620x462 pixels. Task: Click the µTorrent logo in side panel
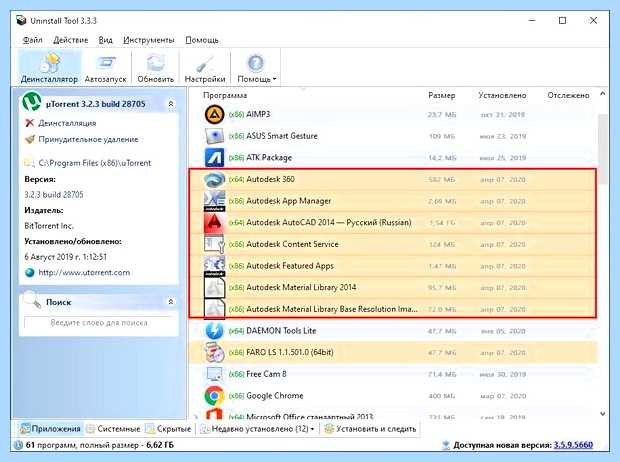pos(32,102)
